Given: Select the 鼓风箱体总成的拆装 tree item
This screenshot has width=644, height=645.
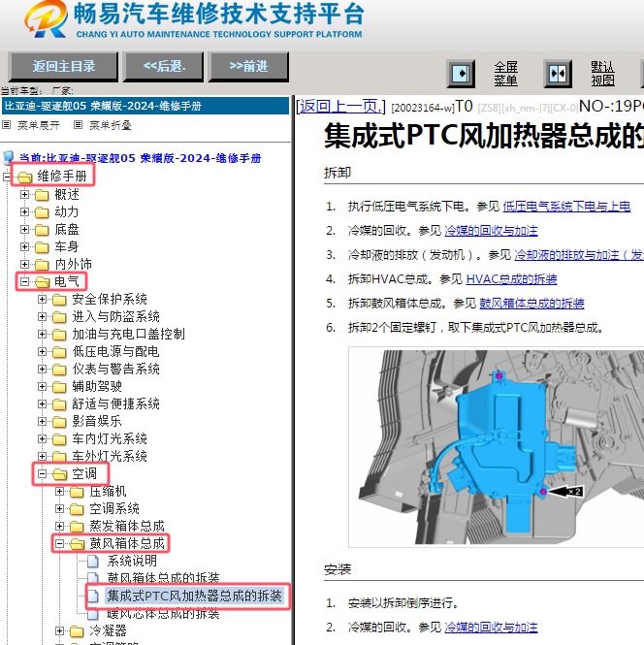Looking at the screenshot, I should [x=163, y=578].
